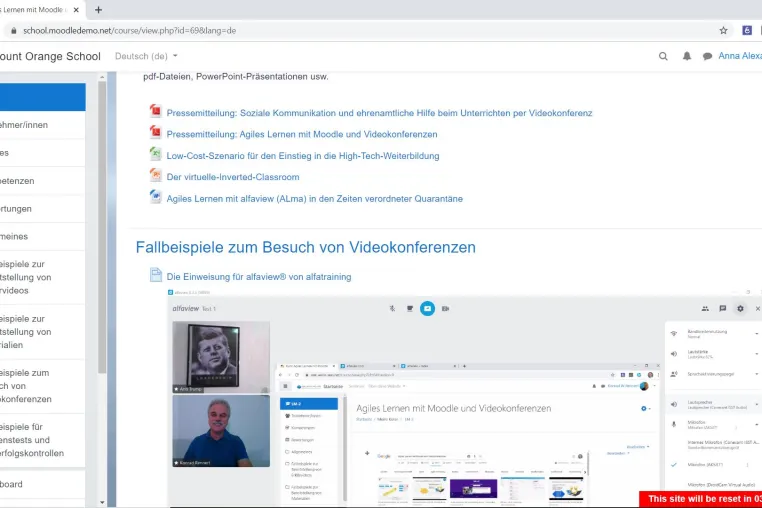This screenshot has height=508, width=762.
Task: Bookmark this page with the star icon
Action: pyautogui.click(x=723, y=31)
